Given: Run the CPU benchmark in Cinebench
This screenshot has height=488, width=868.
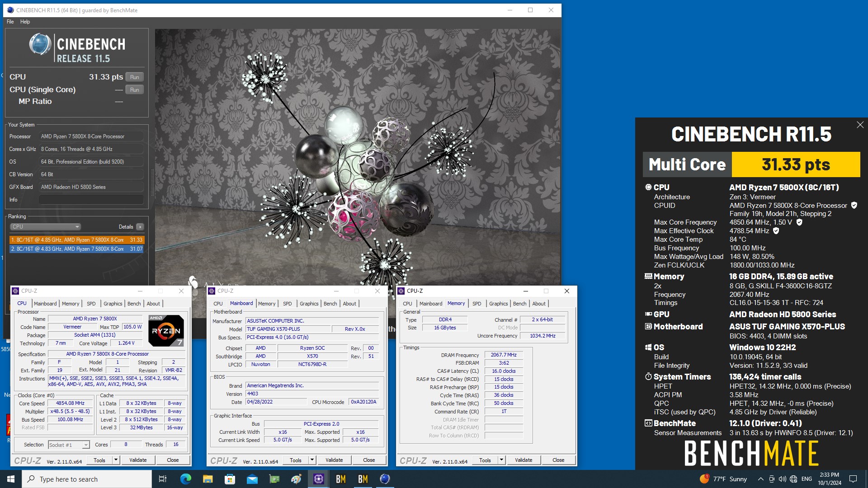Looking at the screenshot, I should point(135,77).
